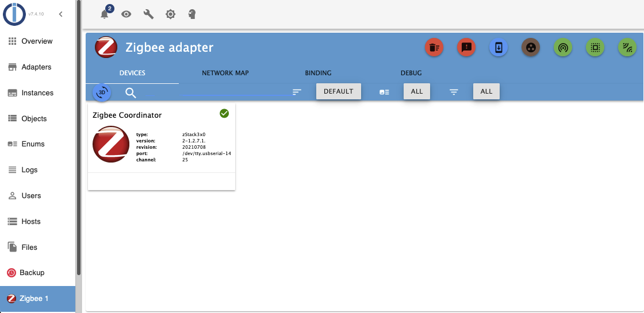This screenshot has height=313, width=644.
Task: Open the Binding tab
Action: click(x=319, y=74)
